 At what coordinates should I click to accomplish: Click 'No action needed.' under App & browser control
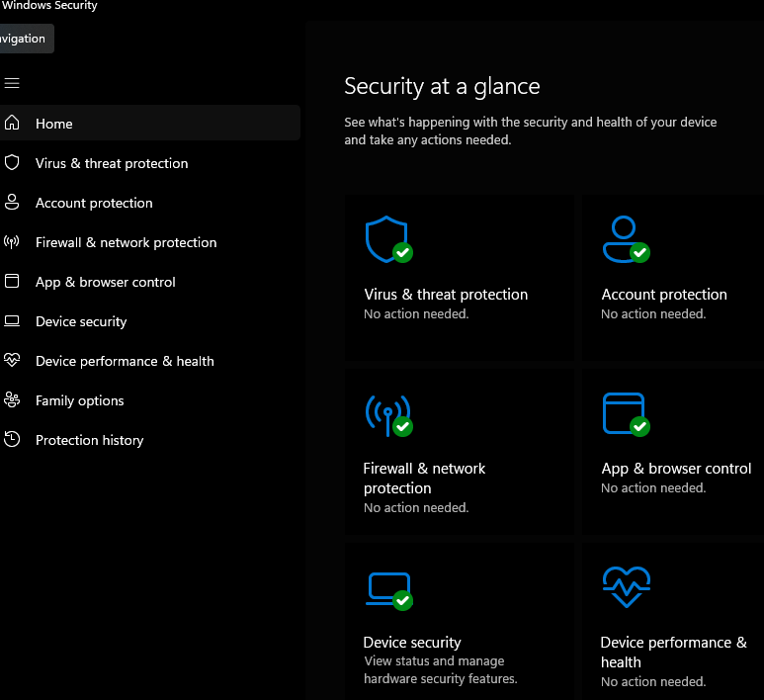point(653,488)
